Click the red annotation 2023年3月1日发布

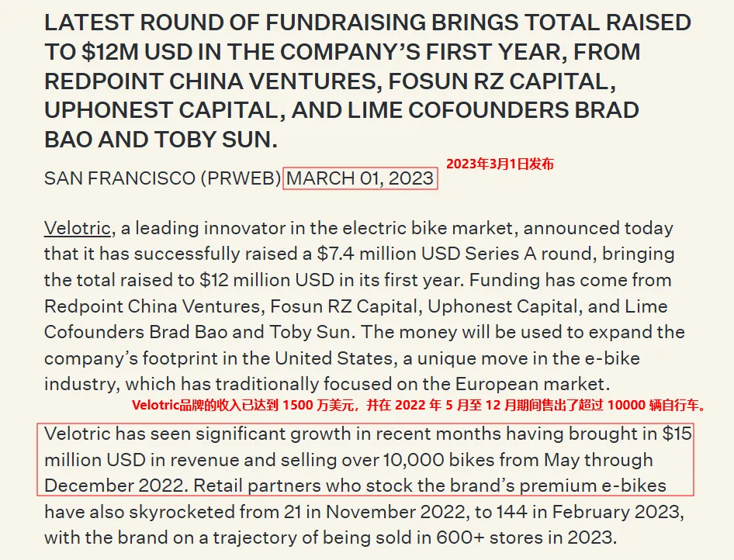[x=500, y=164]
